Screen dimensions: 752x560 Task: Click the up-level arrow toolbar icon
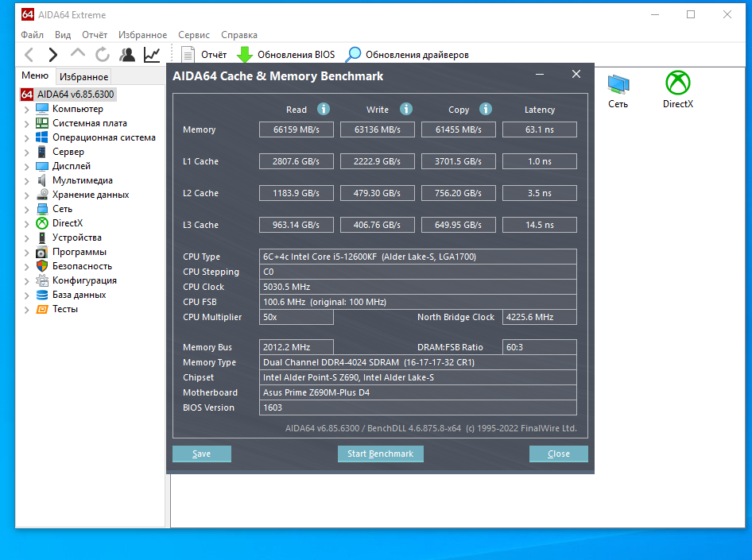78,54
